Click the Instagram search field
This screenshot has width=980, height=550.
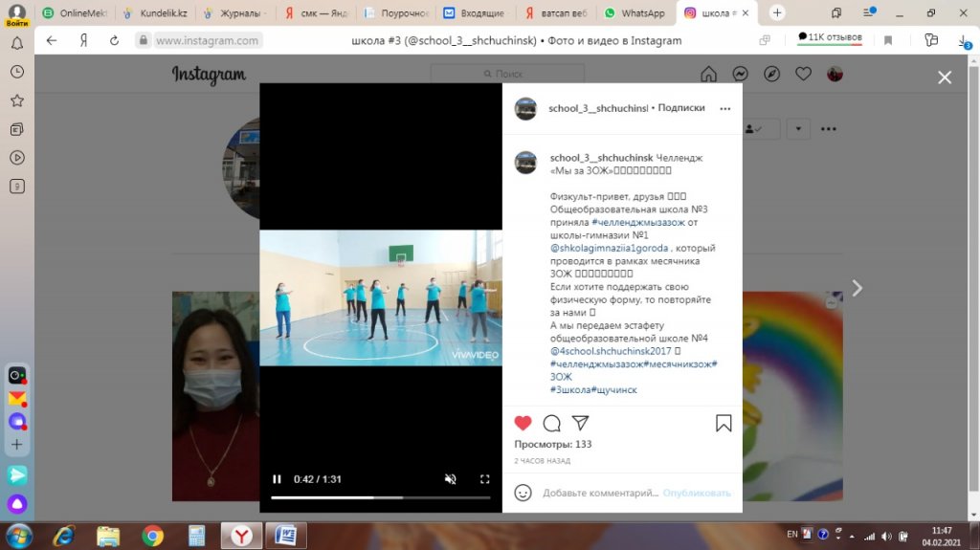click(507, 74)
